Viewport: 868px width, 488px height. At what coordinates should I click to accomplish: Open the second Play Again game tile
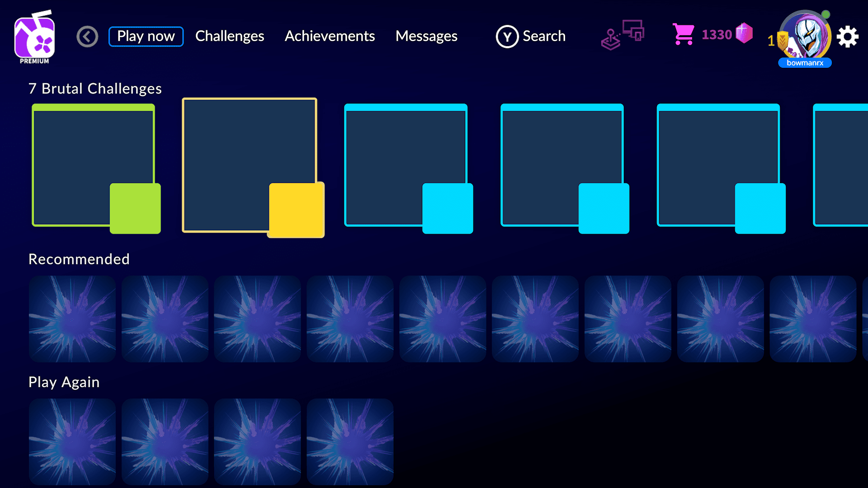coord(165,442)
